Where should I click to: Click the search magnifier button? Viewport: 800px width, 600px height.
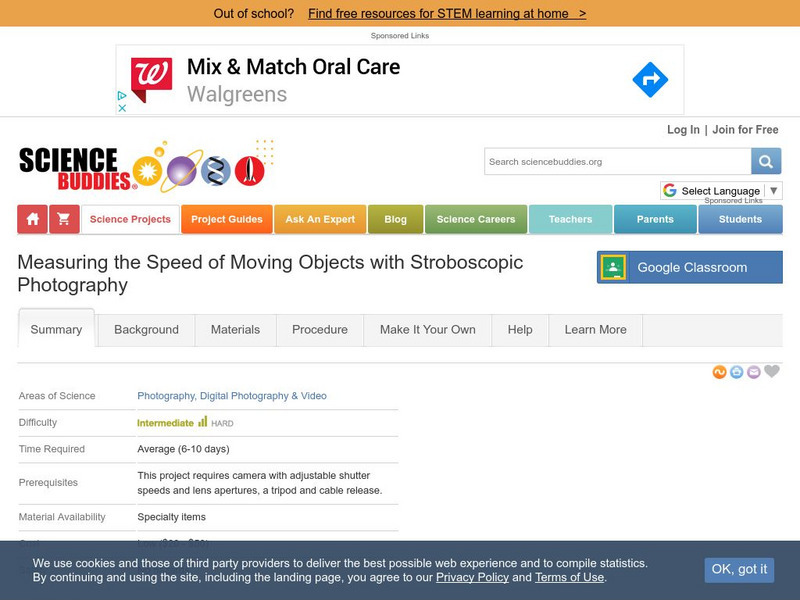point(766,162)
